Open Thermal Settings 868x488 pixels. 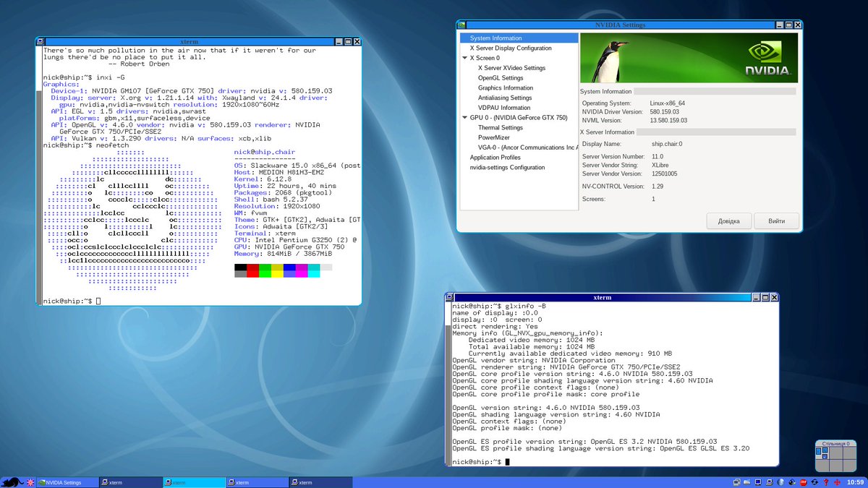[501, 127]
